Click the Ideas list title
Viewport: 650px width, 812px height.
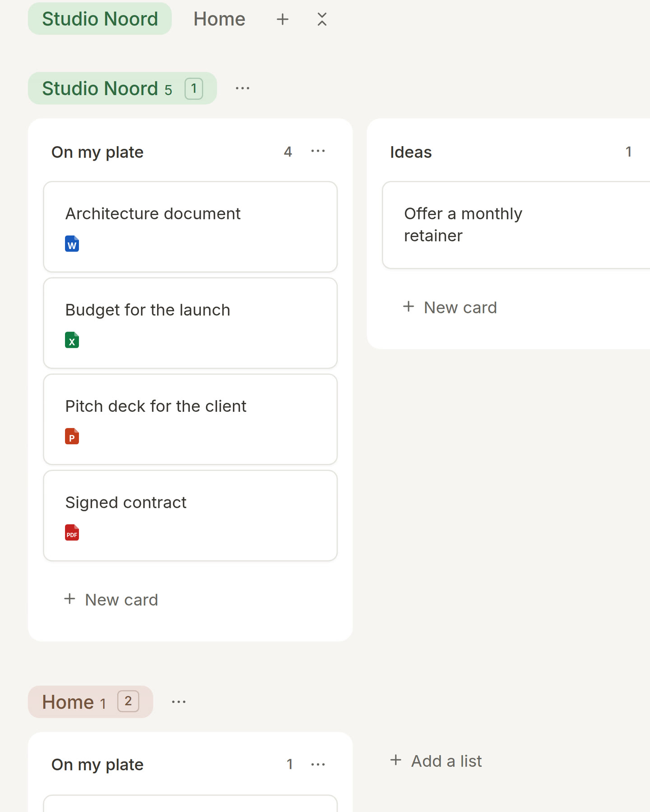tap(411, 152)
